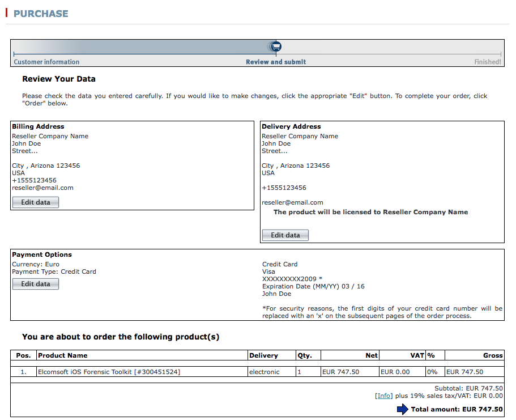Click the order progress bar track
The image size is (516, 420).
pyautogui.click(x=142, y=53)
